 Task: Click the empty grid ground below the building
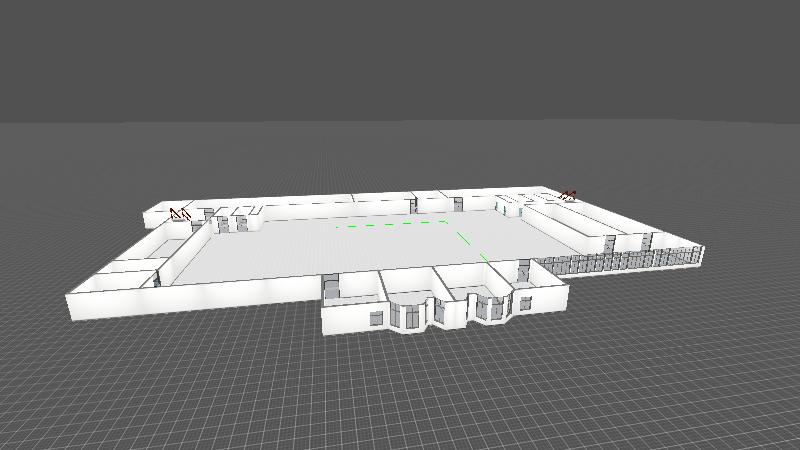coord(400,400)
